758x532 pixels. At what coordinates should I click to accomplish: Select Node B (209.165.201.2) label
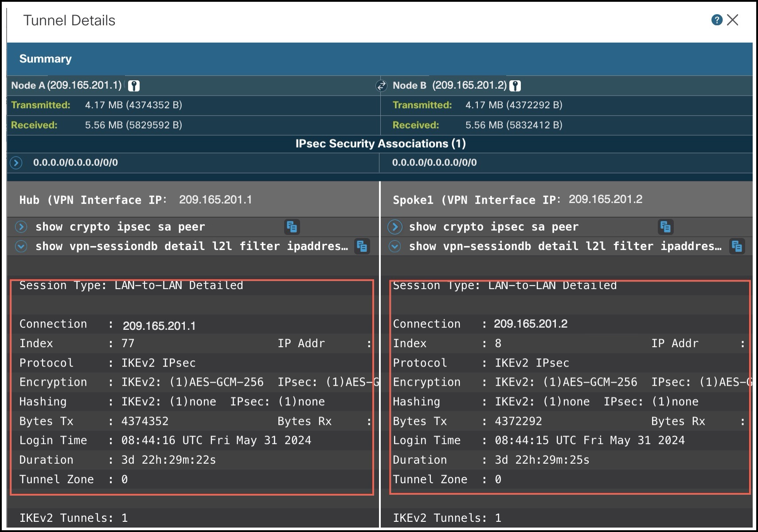click(x=449, y=86)
